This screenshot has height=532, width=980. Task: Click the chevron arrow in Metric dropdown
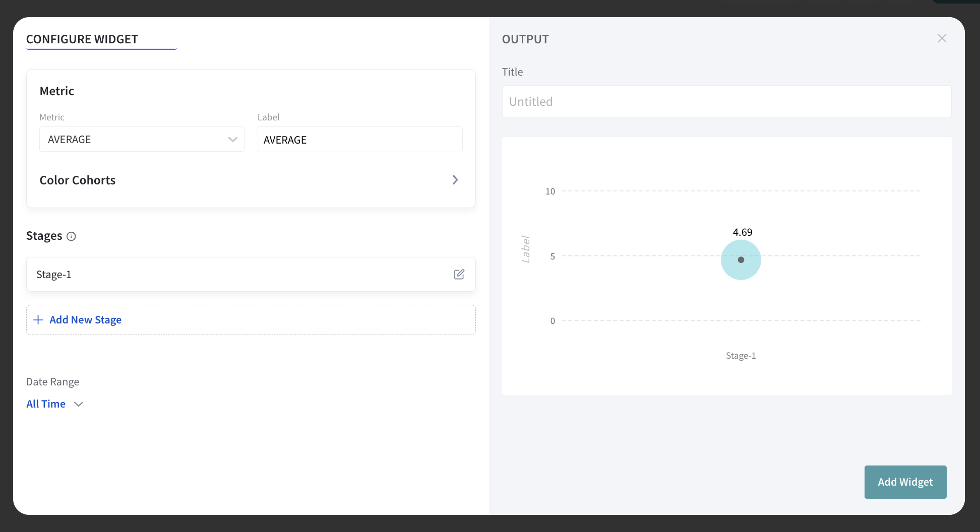pos(232,140)
